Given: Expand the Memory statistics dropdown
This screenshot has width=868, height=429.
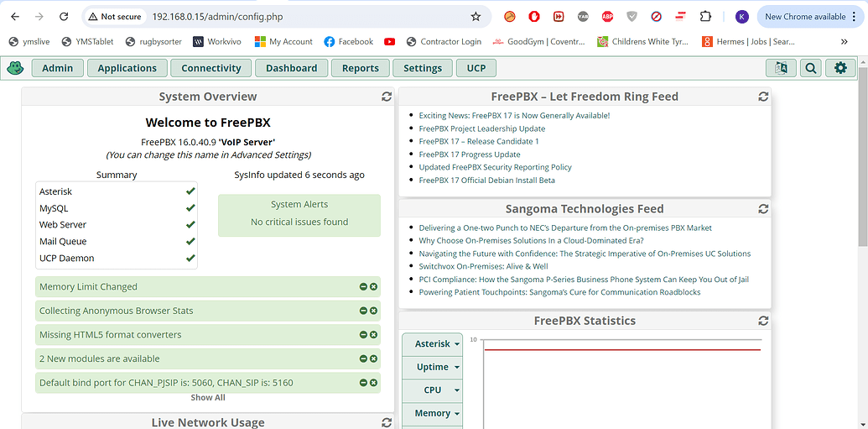Looking at the screenshot, I should 433,413.
